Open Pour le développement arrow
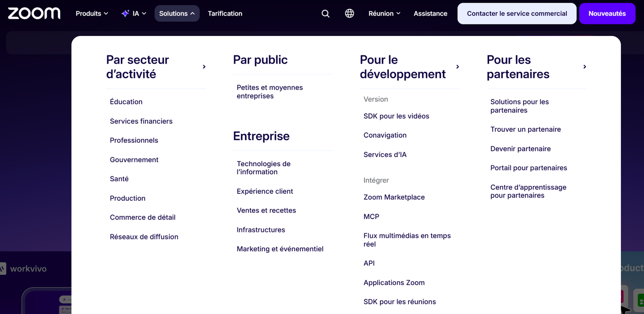This screenshot has height=314, width=644. tap(458, 67)
